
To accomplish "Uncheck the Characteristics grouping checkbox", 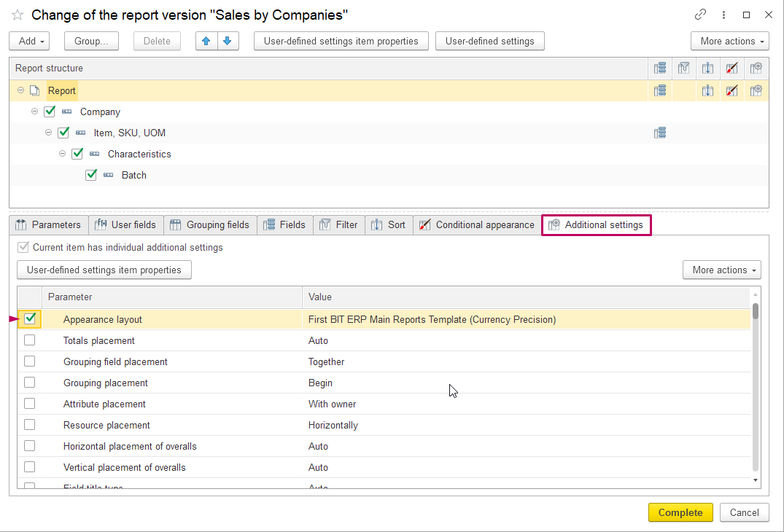I will [77, 153].
